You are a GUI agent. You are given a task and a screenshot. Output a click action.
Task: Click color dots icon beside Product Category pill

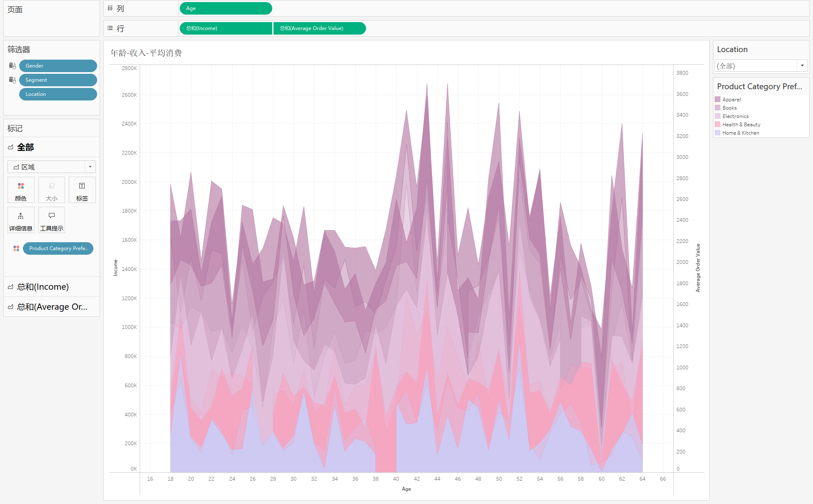pos(16,248)
